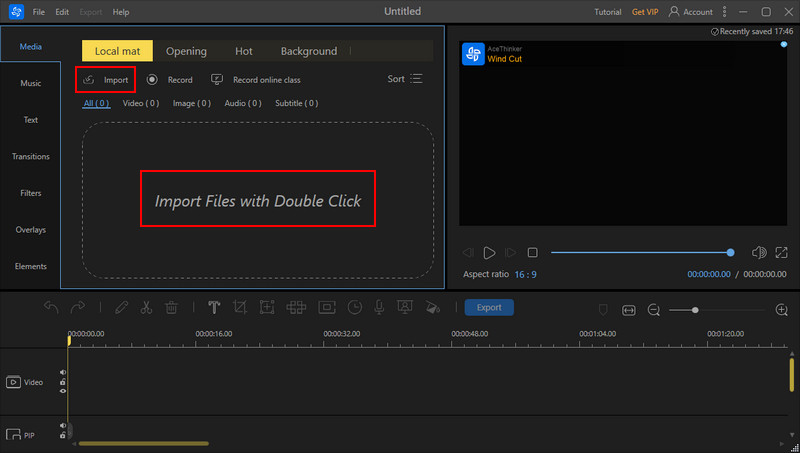Click the blue Export button
This screenshot has height=453, width=800.
[489, 307]
